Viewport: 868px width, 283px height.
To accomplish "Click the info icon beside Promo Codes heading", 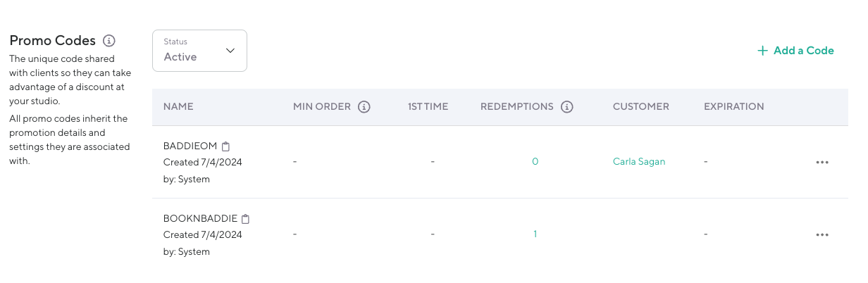I will pos(108,40).
